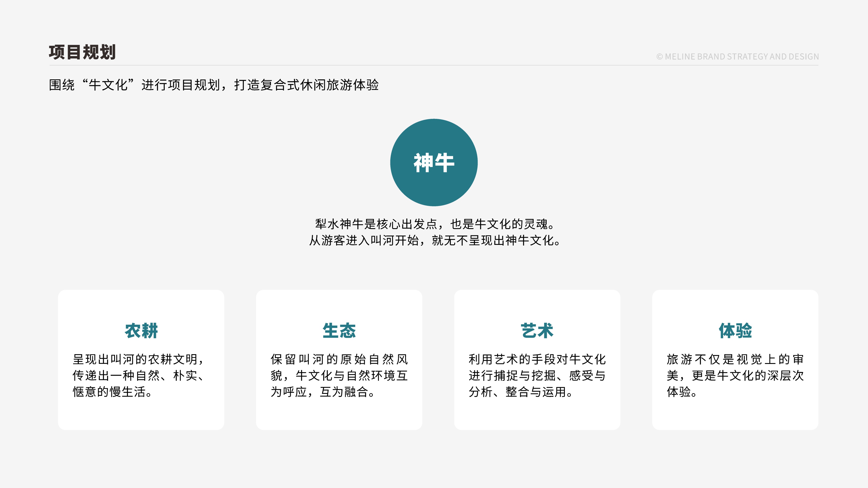Click the teal 神牛 circle
This screenshot has height=488, width=868.
pyautogui.click(x=434, y=162)
